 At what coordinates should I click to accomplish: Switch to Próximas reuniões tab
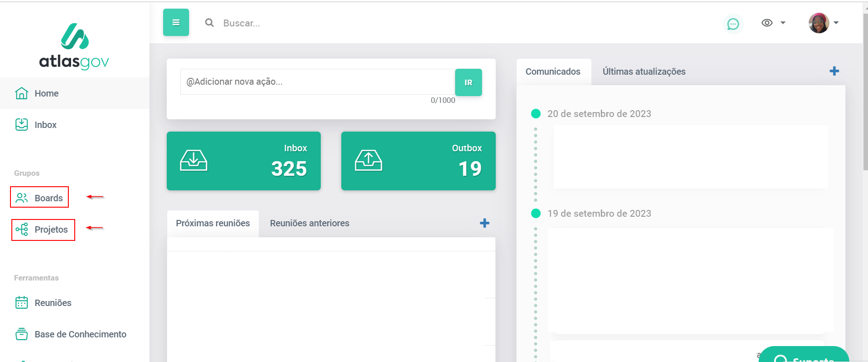[213, 223]
